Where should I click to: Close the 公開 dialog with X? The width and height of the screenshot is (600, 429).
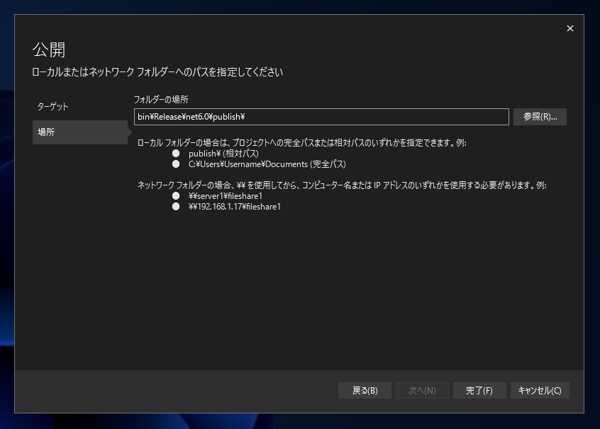coord(570,28)
